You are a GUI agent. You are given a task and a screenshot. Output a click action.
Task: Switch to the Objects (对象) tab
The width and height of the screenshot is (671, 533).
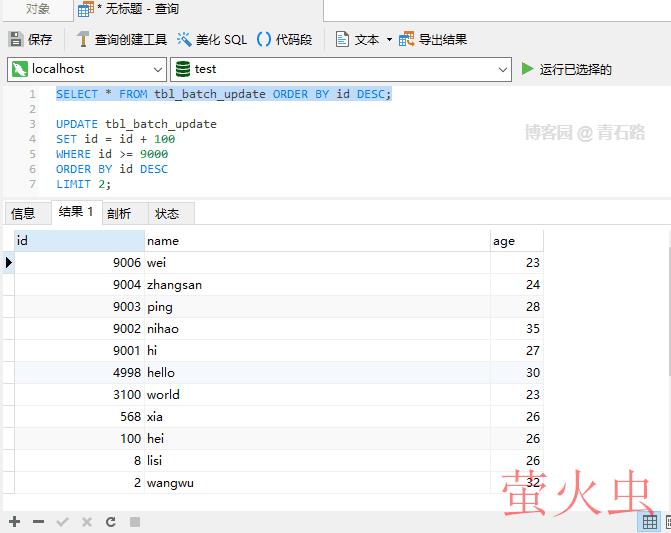[38, 9]
